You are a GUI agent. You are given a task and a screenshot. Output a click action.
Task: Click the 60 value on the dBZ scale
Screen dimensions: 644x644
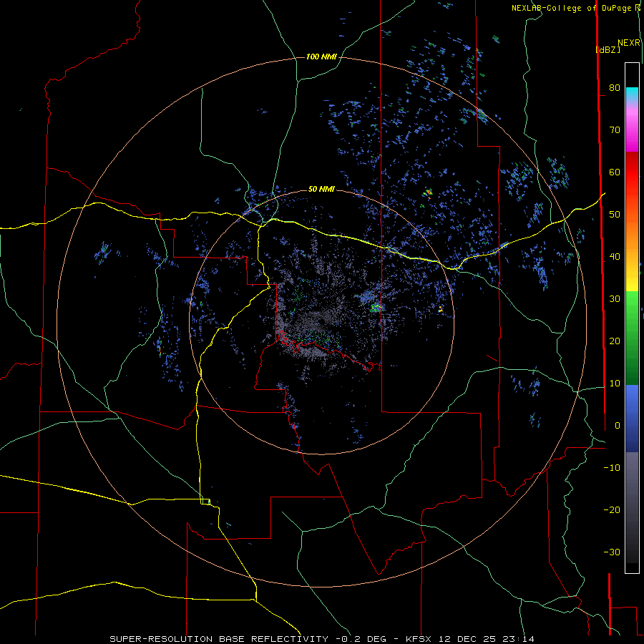pyautogui.click(x=615, y=172)
